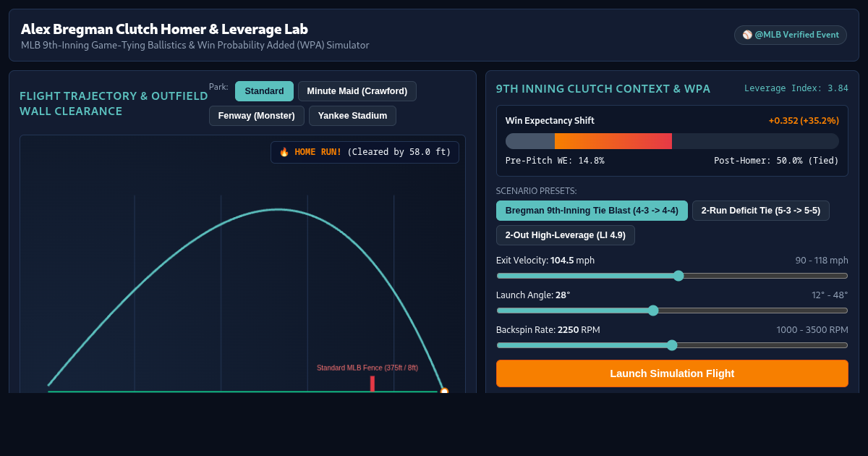Click the Launch Simulation Flight button

(x=672, y=373)
